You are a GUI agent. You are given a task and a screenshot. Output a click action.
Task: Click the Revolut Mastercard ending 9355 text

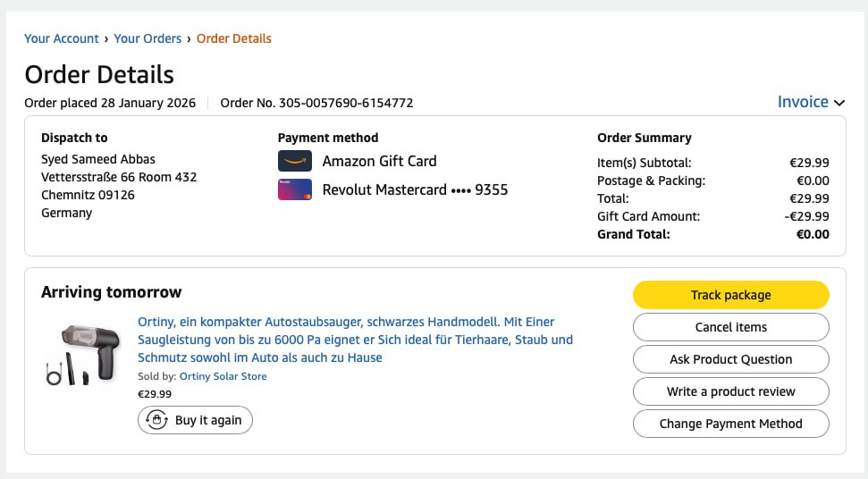(415, 189)
